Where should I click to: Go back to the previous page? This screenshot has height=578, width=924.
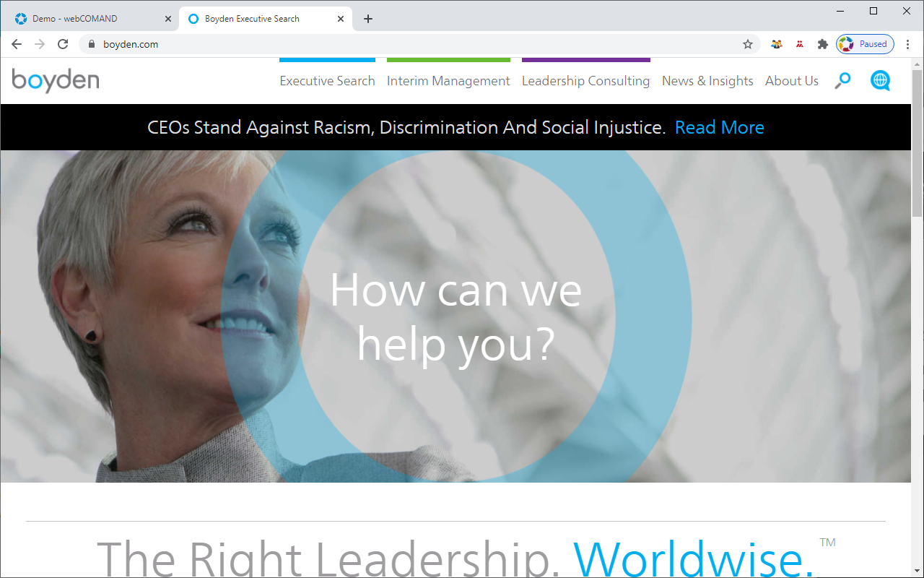coord(17,44)
